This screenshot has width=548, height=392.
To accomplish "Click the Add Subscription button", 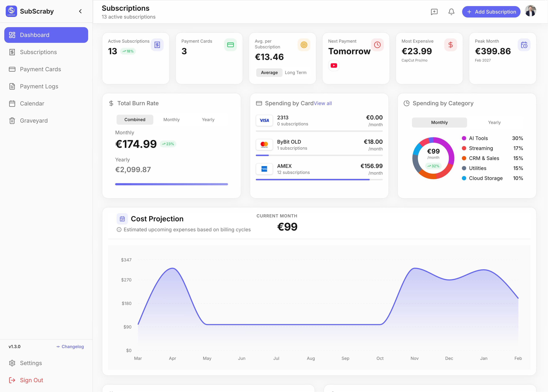I will 491,12.
